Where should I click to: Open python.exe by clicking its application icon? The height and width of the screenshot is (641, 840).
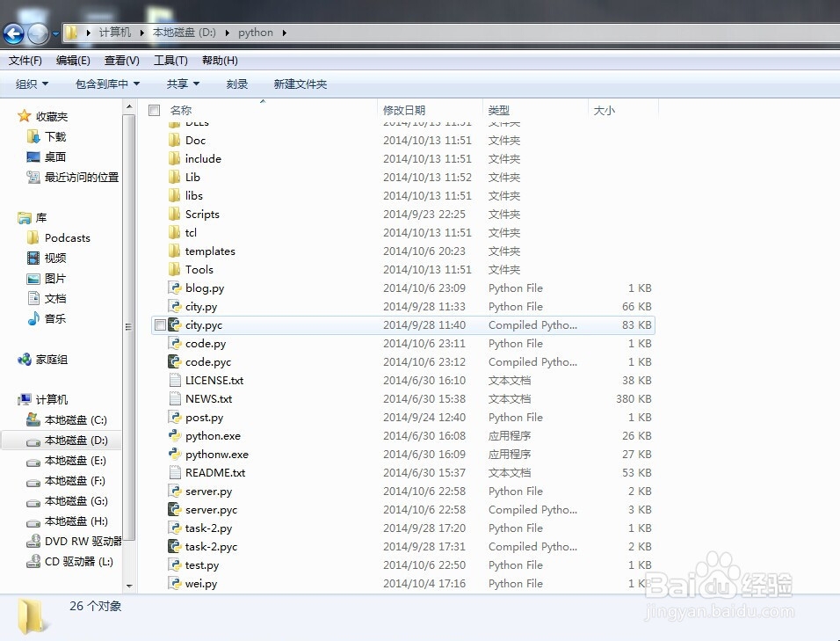[x=174, y=435]
